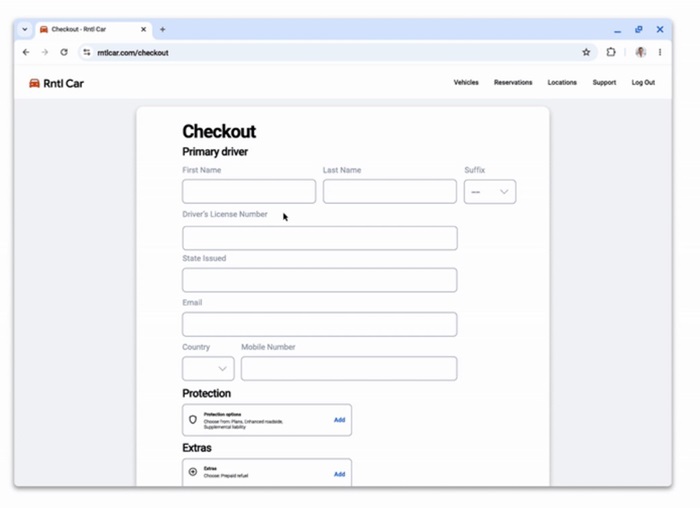Open the browser extensions puzzle icon
Screen dimensions: 700x508
coord(611,52)
